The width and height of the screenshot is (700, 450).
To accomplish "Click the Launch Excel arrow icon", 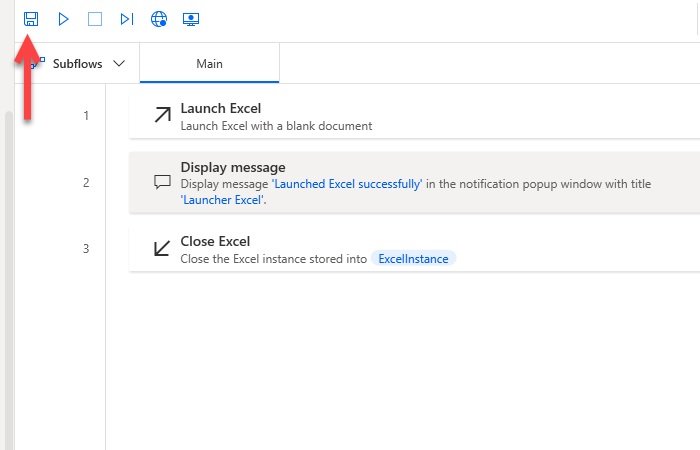I will click(x=161, y=116).
